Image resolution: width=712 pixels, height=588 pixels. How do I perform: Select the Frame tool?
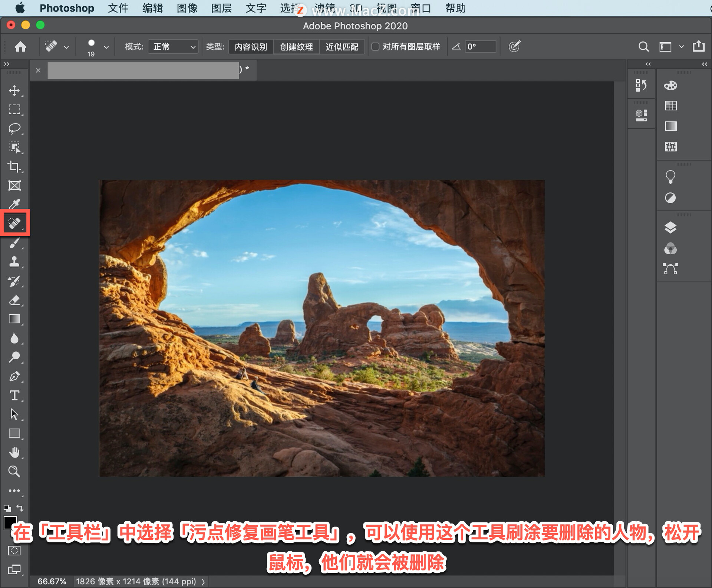14,185
